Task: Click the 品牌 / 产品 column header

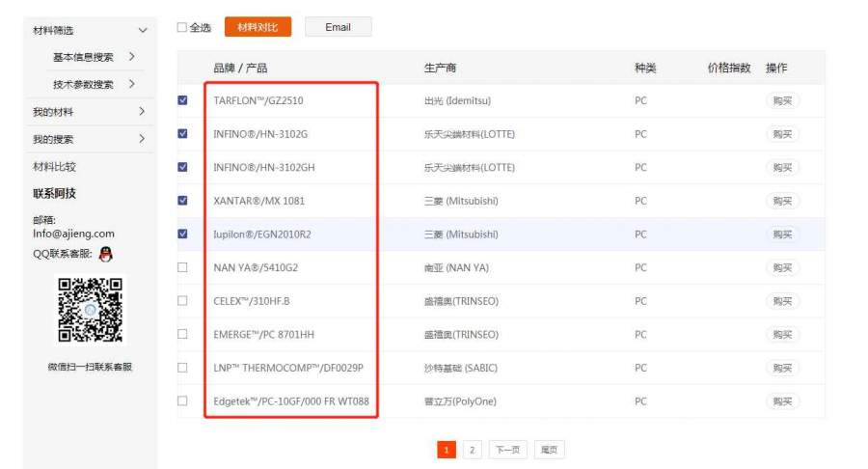Action: (240, 68)
